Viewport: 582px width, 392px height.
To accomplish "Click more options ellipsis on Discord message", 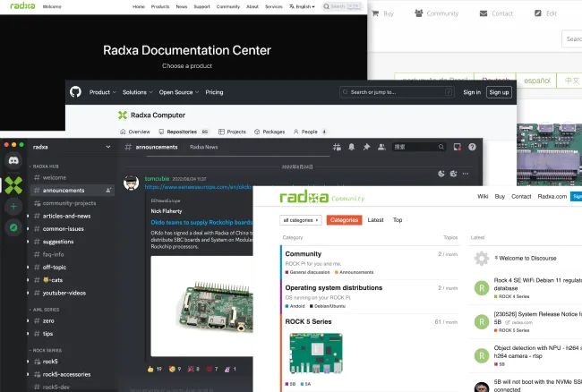I will coord(466,174).
